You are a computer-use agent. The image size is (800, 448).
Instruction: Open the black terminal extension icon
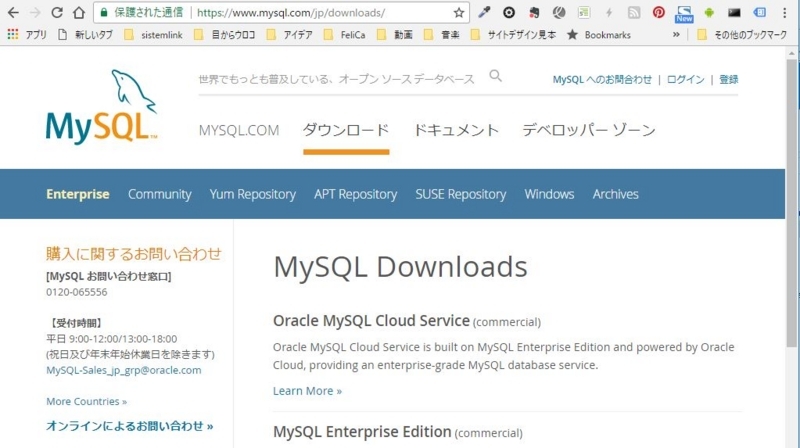(x=734, y=12)
